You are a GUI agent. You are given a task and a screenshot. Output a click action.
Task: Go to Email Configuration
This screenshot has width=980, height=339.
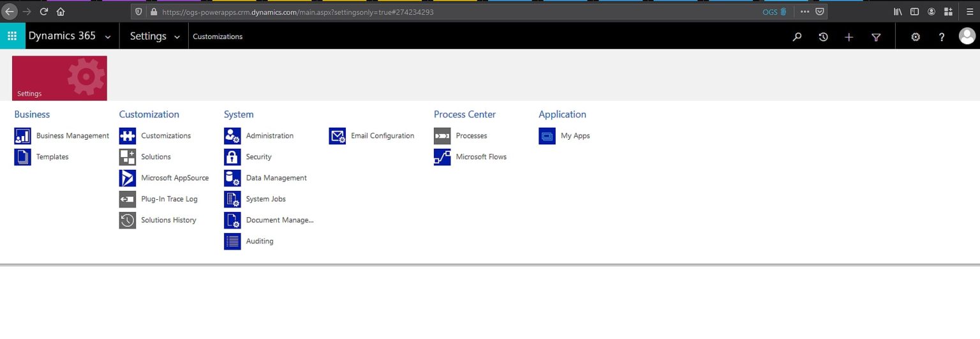(x=382, y=136)
